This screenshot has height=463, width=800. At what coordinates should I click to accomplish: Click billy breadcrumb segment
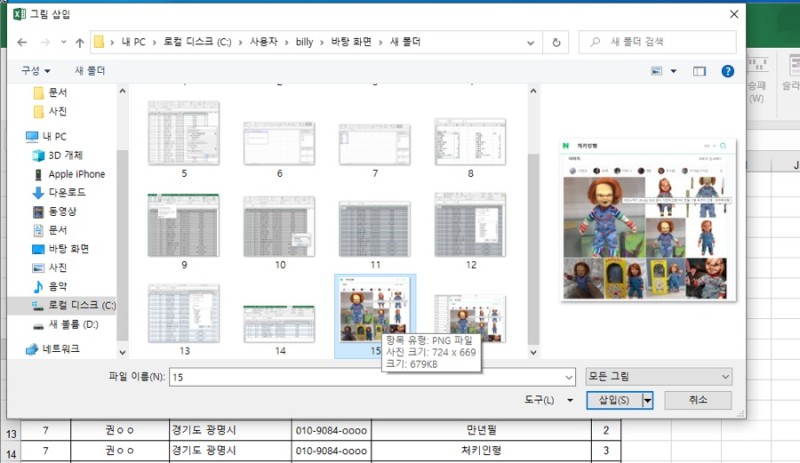(x=304, y=42)
